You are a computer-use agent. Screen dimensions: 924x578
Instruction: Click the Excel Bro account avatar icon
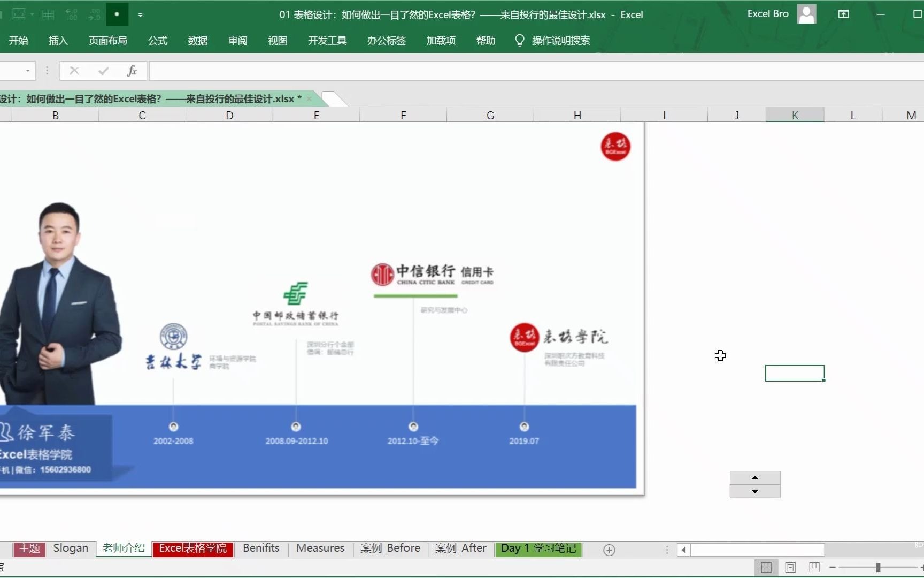pyautogui.click(x=806, y=14)
